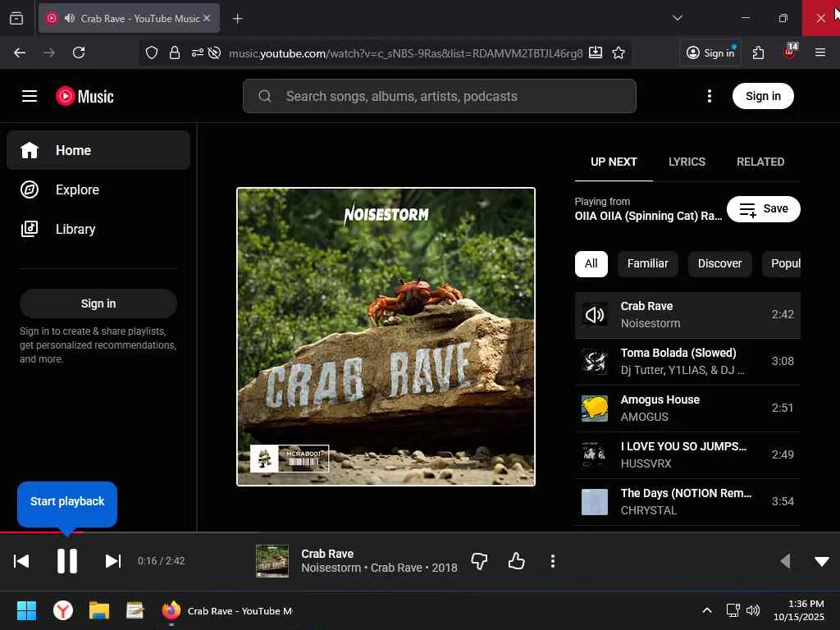
Task: Focus the search songs input field
Action: point(440,97)
